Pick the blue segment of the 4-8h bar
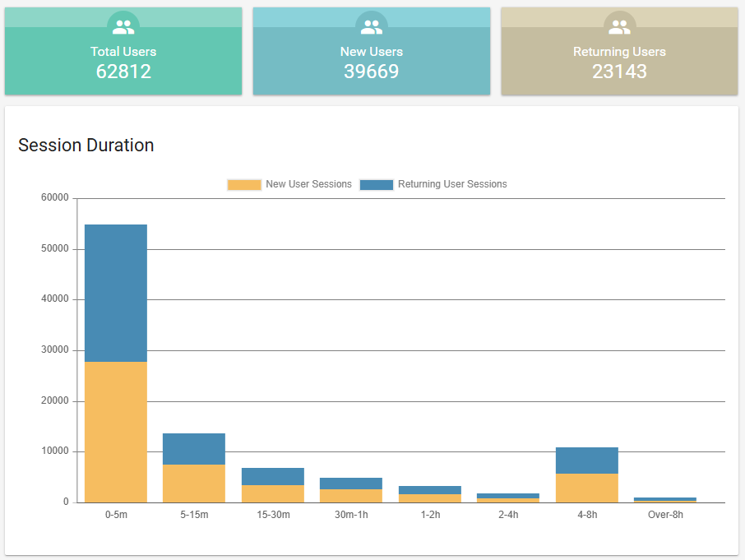The width and height of the screenshot is (745, 560). coord(587,460)
